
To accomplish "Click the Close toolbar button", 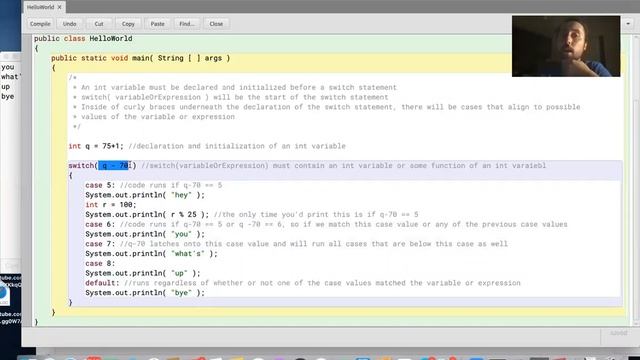I will [x=216, y=24].
